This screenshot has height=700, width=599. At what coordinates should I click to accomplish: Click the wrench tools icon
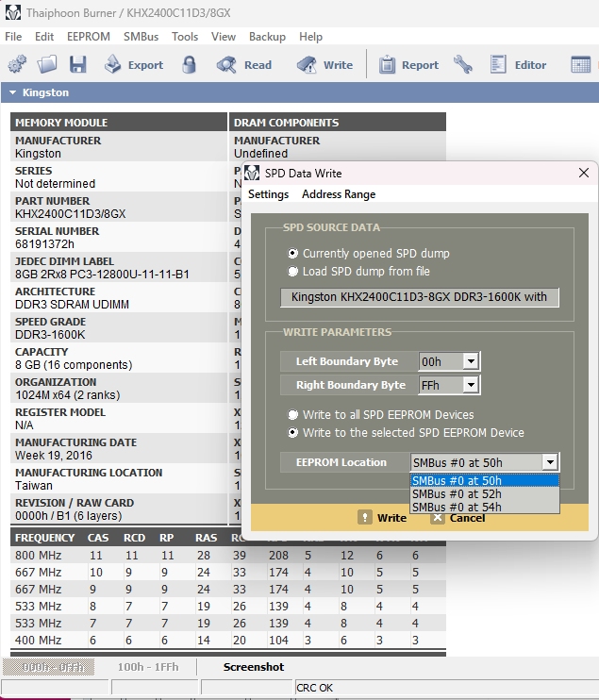[463, 65]
